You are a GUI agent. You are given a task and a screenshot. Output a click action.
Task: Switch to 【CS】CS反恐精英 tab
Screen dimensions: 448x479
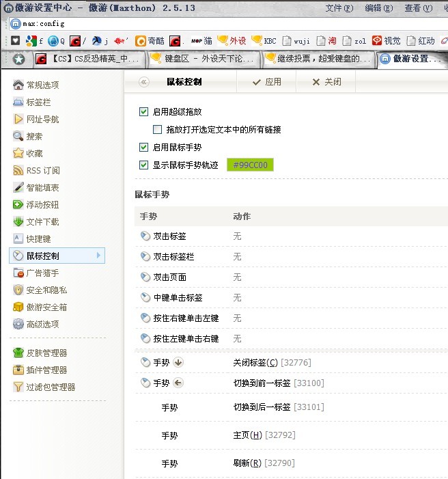89,59
